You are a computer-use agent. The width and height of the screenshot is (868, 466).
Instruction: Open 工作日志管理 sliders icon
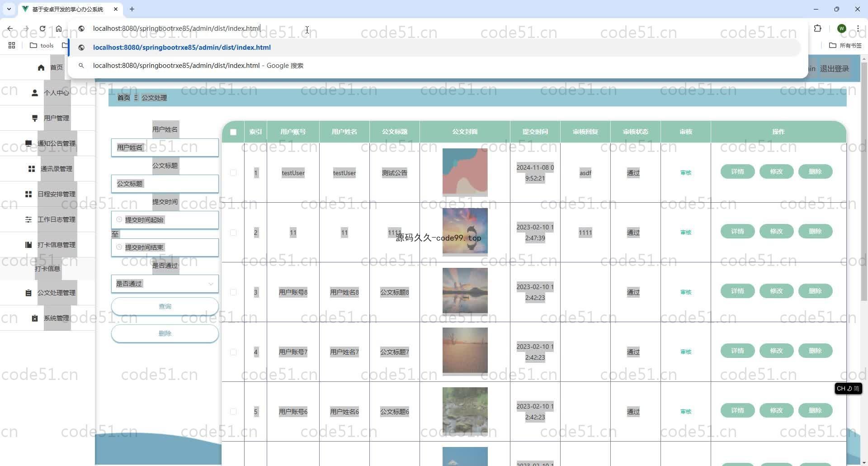tap(28, 219)
